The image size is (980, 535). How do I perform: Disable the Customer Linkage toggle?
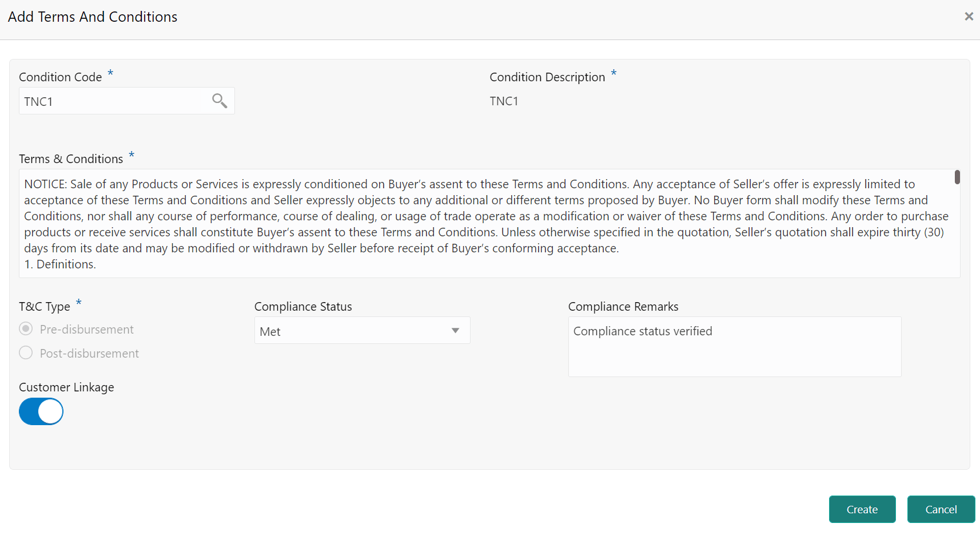coord(41,411)
